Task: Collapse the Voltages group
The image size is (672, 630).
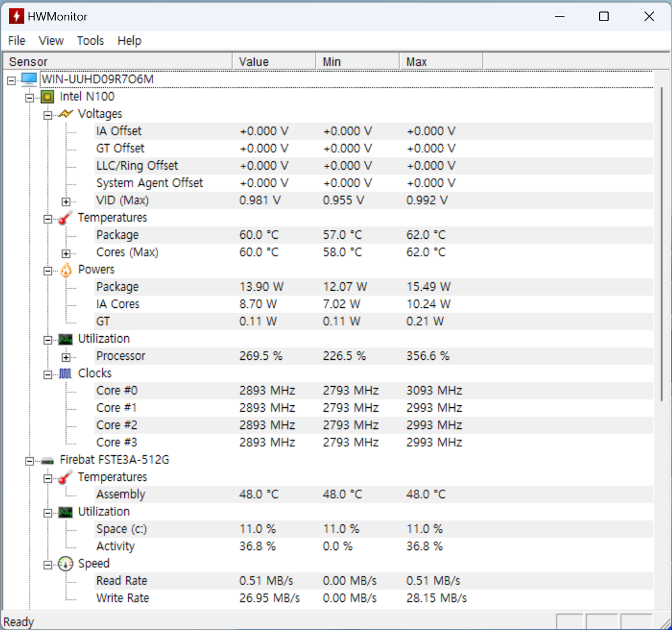Action: [47, 115]
